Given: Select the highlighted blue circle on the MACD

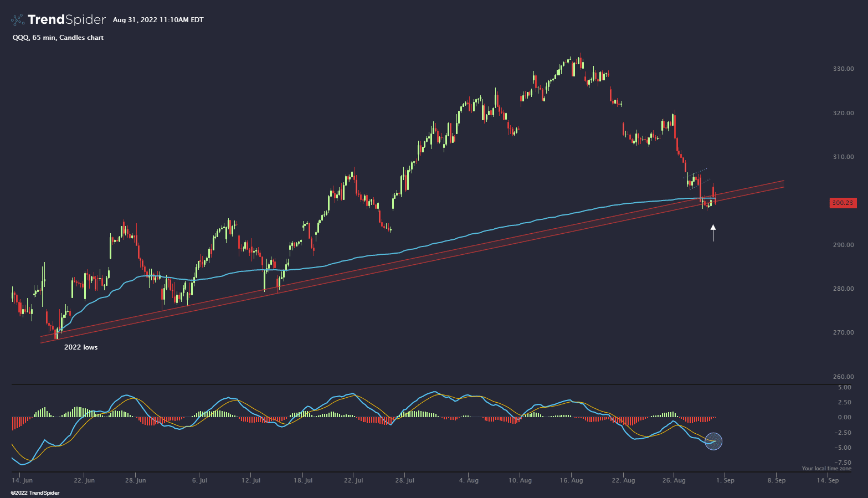Looking at the screenshot, I should pyautogui.click(x=713, y=441).
